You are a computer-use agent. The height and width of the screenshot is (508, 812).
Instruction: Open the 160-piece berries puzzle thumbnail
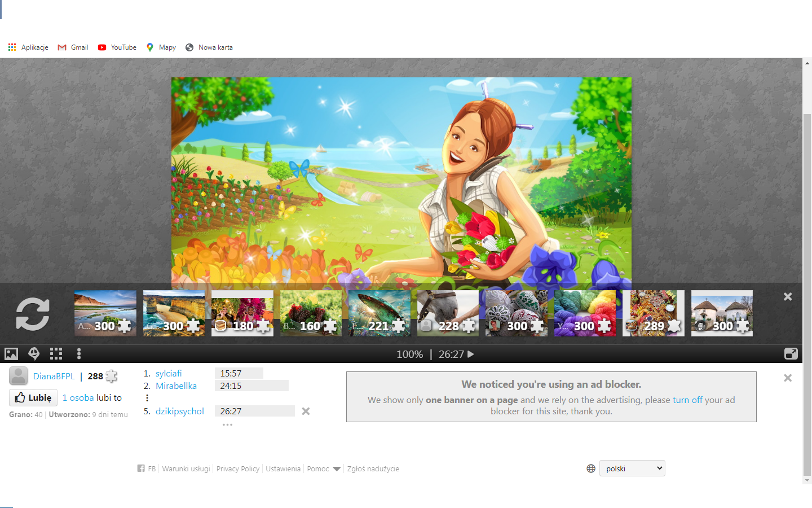[x=311, y=313]
